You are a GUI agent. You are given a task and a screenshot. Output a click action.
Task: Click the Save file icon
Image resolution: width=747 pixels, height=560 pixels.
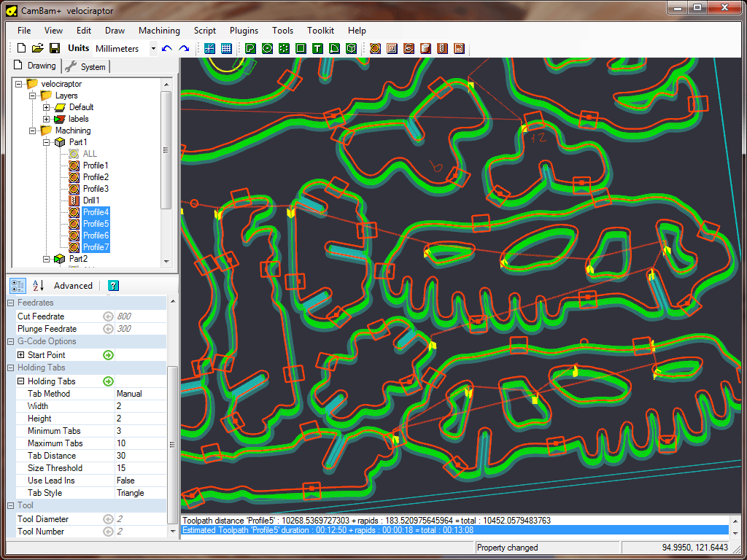[54, 49]
